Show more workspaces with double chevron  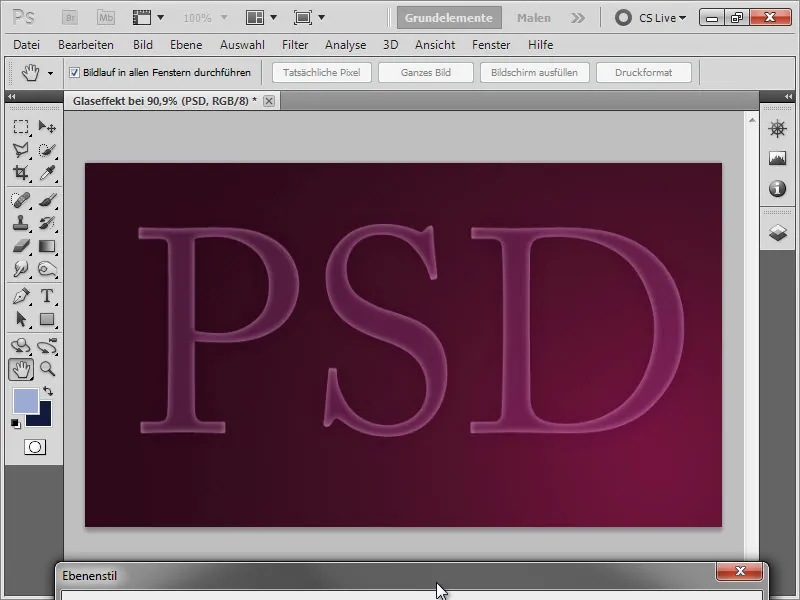click(x=578, y=18)
